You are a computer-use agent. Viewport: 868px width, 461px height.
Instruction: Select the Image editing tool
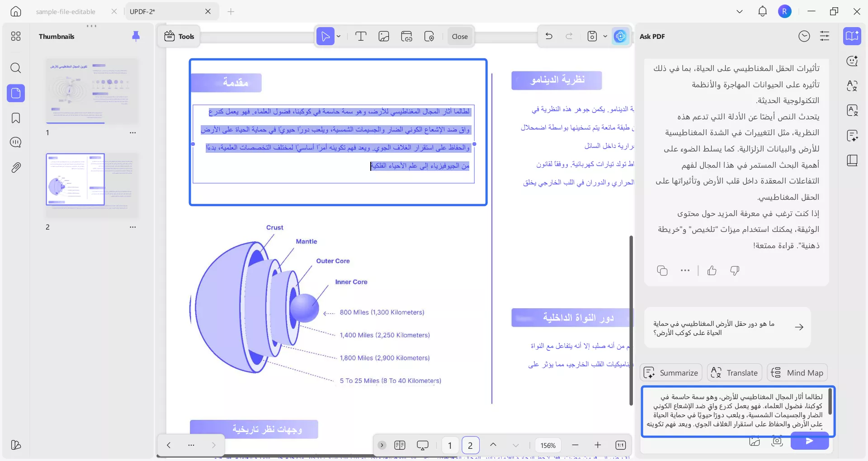click(384, 36)
